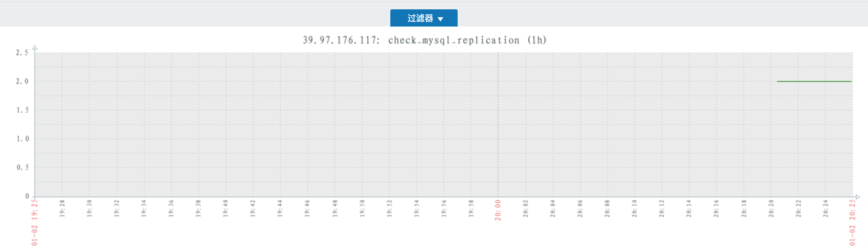Expand the 过滤器 filter dropdown
This screenshot has width=868, height=249.
pos(424,18)
